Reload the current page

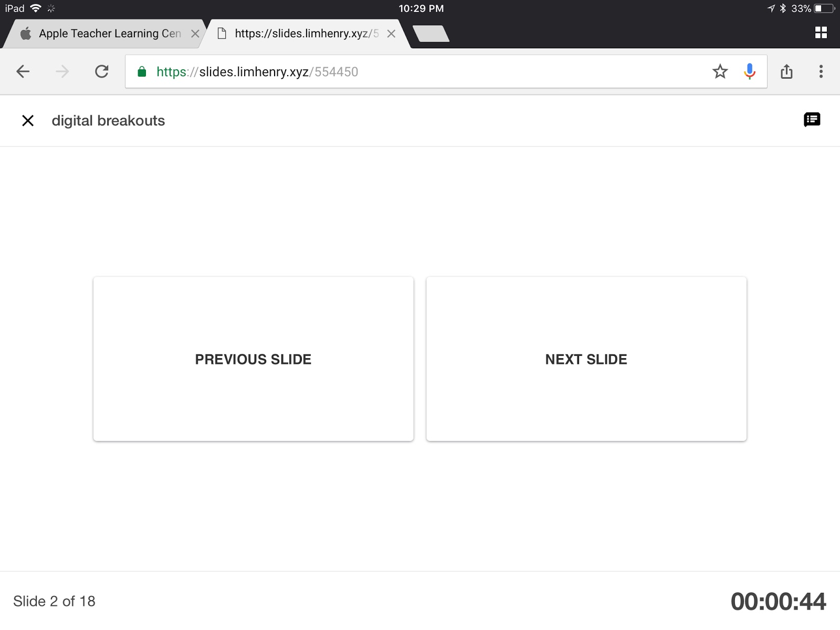pos(102,71)
